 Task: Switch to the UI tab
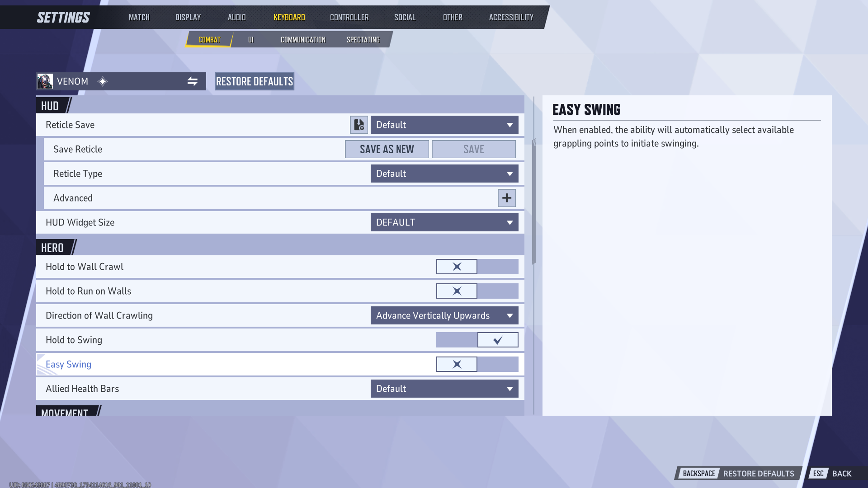click(251, 39)
